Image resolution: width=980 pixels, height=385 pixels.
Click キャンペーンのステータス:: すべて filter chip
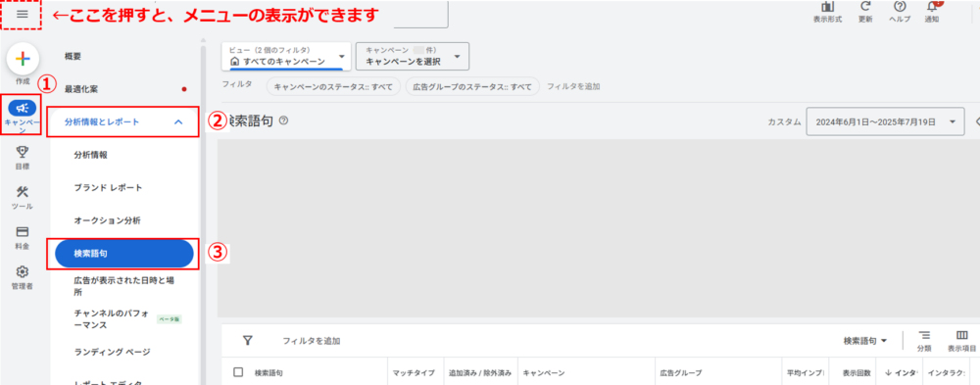click(333, 86)
